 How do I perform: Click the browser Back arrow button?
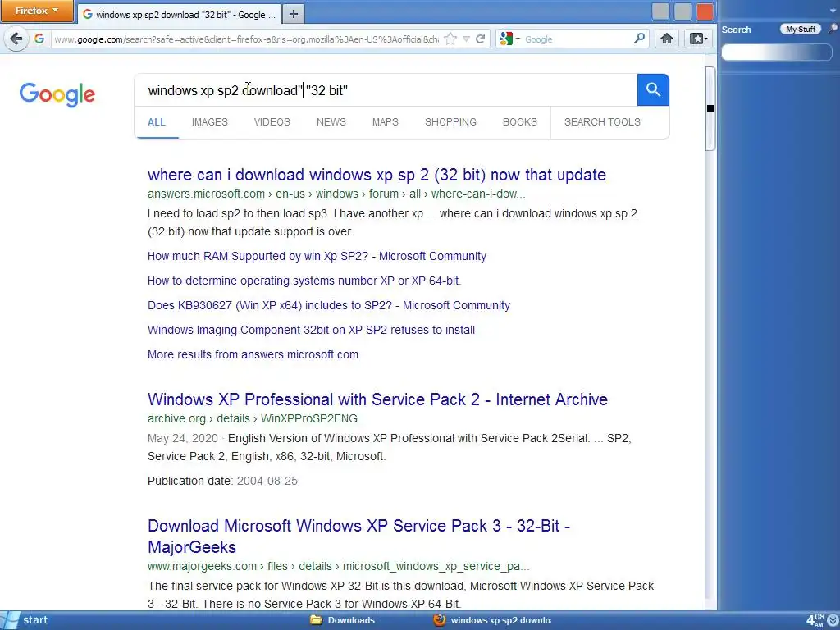click(x=16, y=39)
